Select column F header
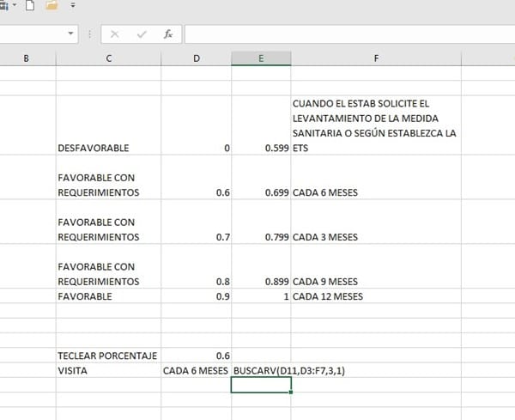Viewport: 515px width, 420px height. pyautogui.click(x=376, y=58)
